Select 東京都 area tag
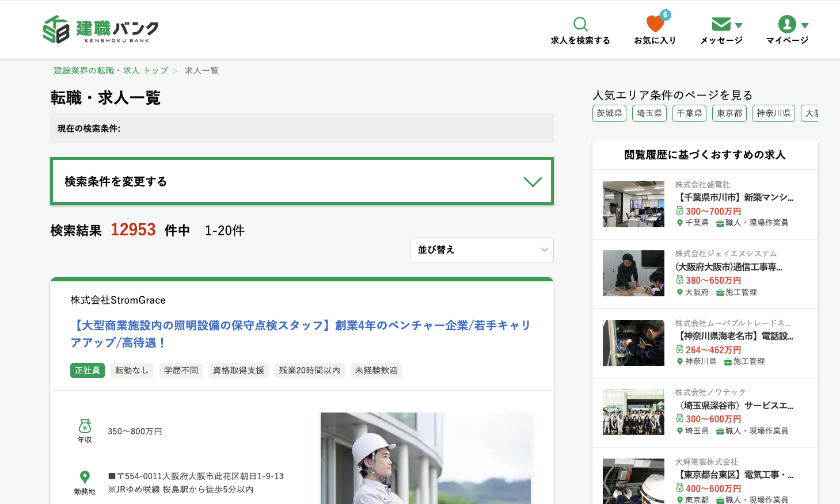 click(x=729, y=113)
